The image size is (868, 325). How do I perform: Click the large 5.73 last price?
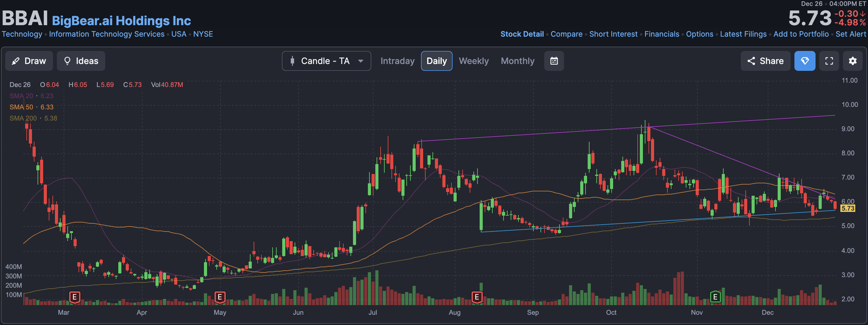coord(810,18)
